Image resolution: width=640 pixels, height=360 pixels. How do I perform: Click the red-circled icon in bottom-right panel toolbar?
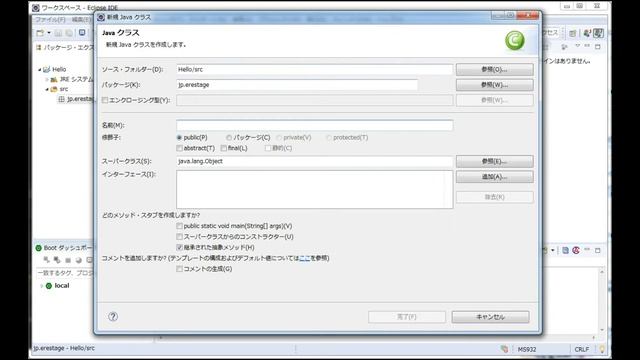tap(576, 250)
